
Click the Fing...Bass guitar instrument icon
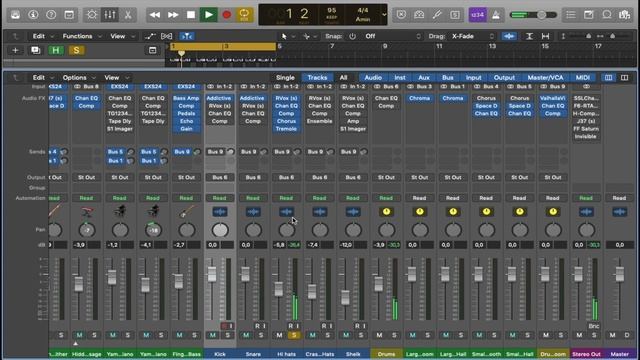(x=187, y=212)
